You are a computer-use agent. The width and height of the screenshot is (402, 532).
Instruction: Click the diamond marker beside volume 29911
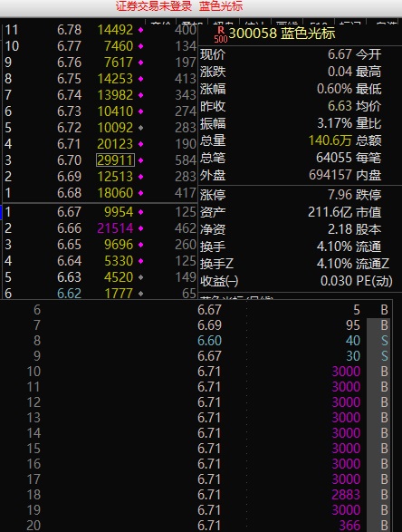click(140, 160)
